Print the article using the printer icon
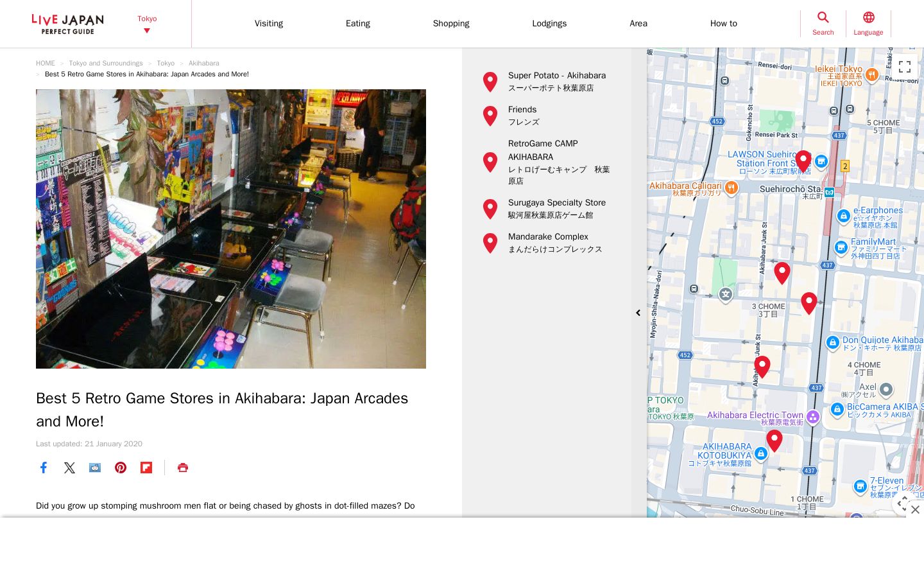 (x=183, y=468)
